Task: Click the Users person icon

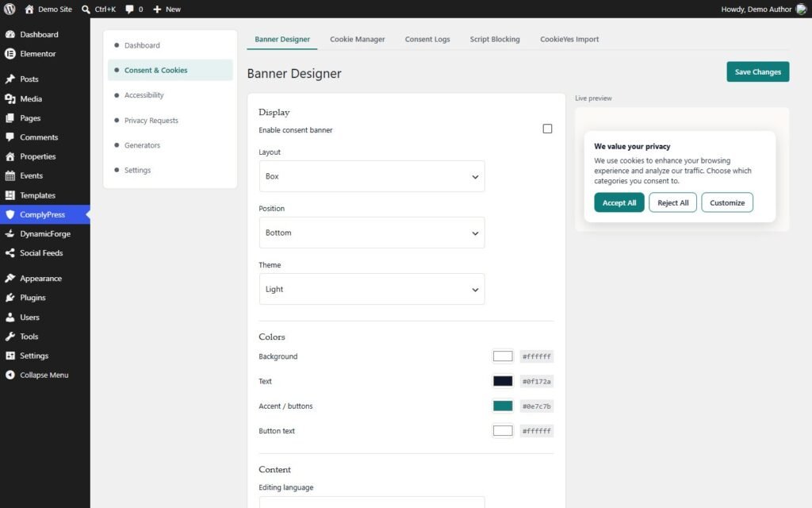Action: click(10, 317)
